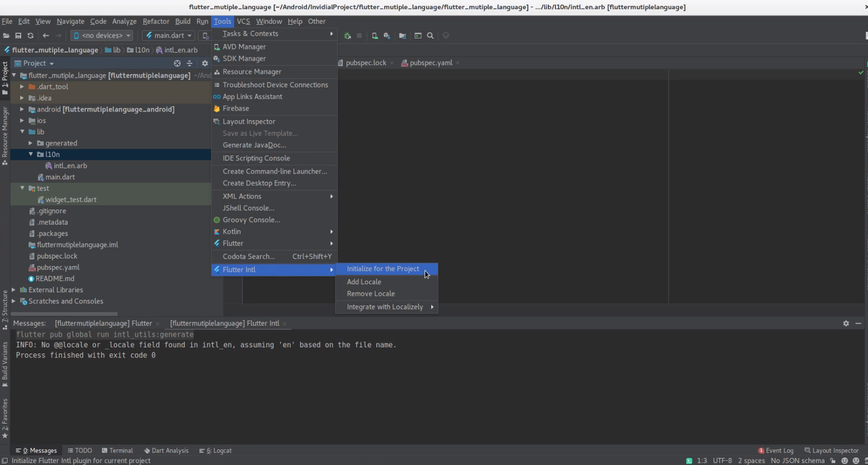This screenshot has width=868, height=465.
Task: Toggle the Dart Analysis tool window
Action: [x=166, y=451]
